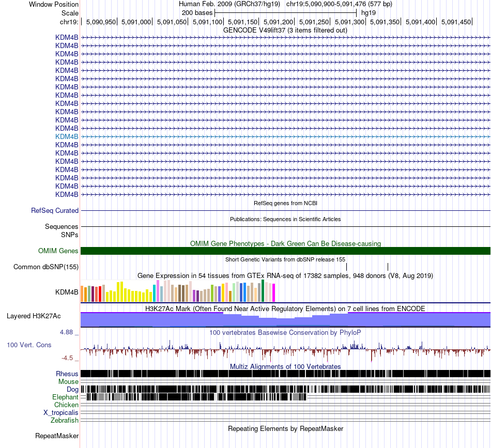
Task: Click the Common dbSNP(155) label
Action: click(x=45, y=267)
